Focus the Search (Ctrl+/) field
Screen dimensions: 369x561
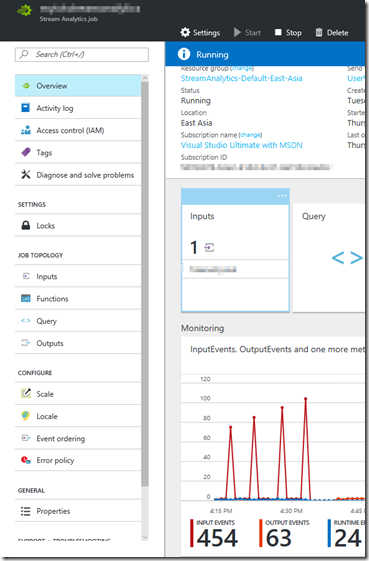coord(82,54)
